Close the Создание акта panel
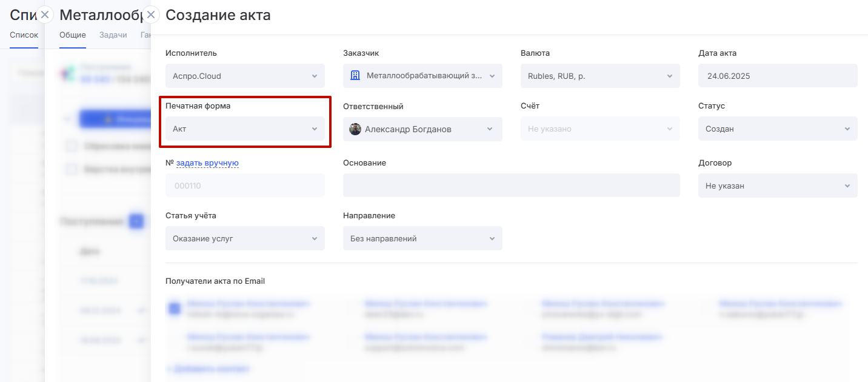 click(x=151, y=15)
